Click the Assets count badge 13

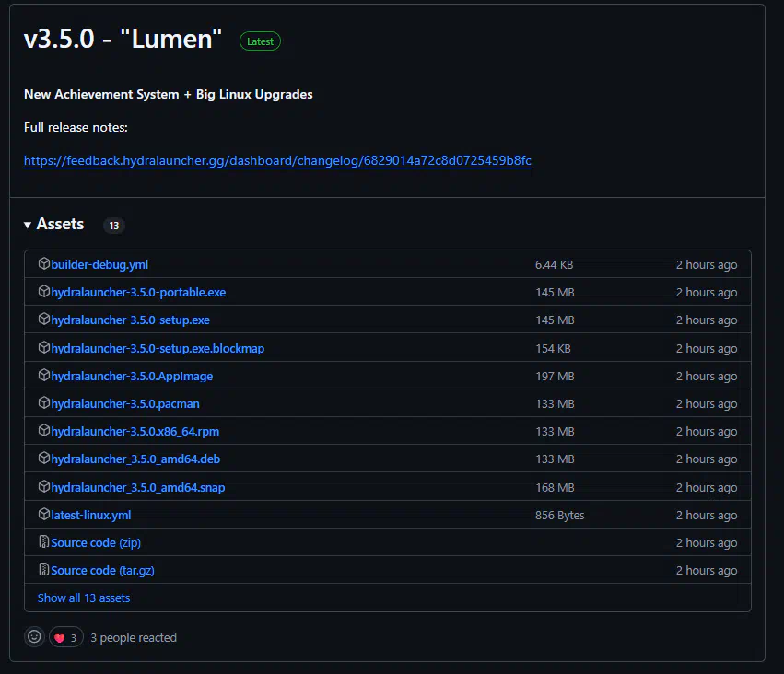coord(114,226)
